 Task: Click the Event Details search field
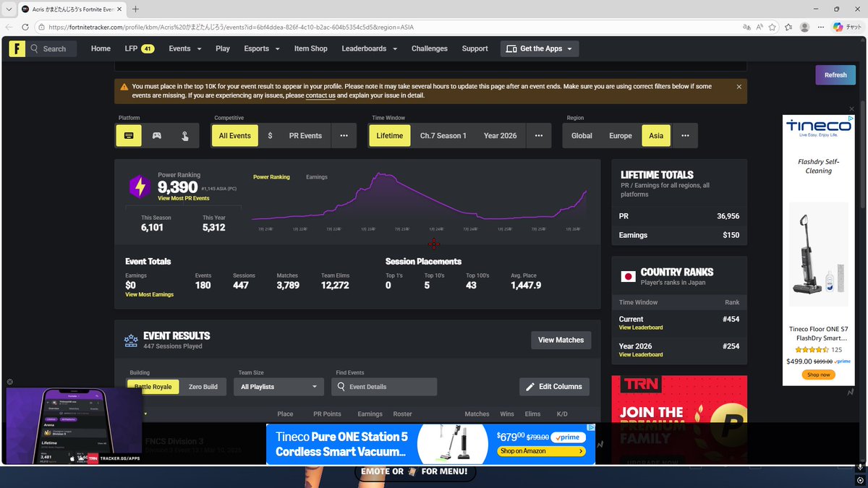[x=384, y=387]
